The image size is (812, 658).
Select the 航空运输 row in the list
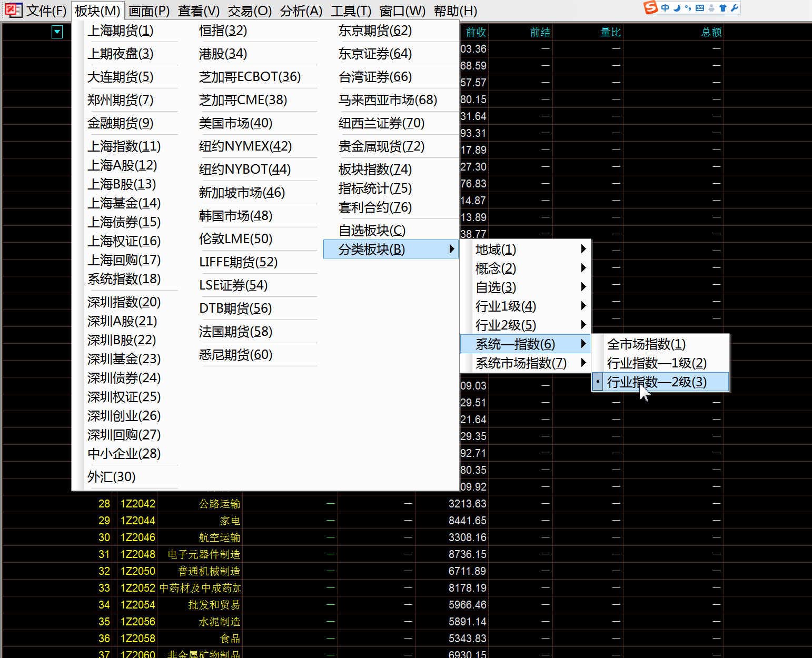coord(219,537)
